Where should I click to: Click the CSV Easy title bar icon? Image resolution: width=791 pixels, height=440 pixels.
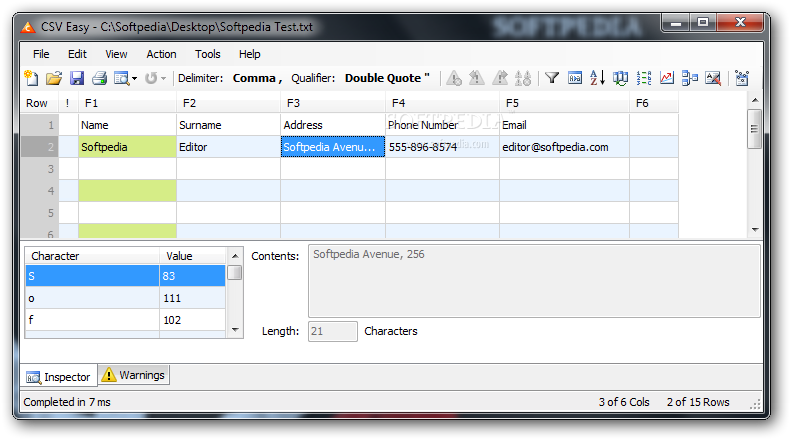click(x=28, y=27)
